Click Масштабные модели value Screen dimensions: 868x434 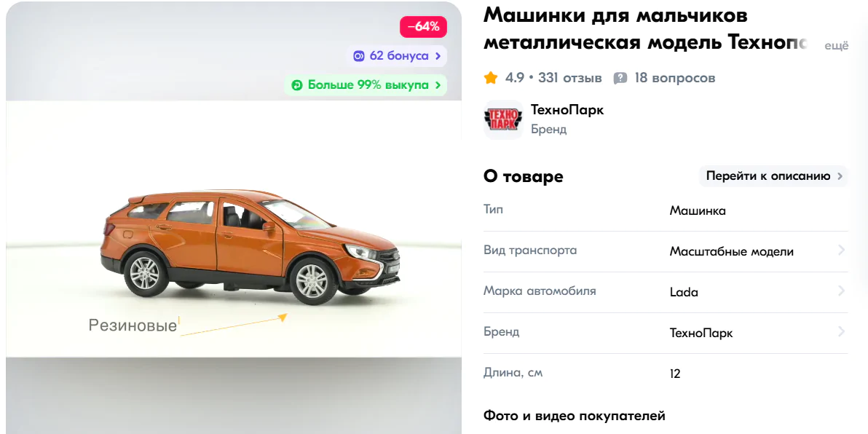pos(731,251)
